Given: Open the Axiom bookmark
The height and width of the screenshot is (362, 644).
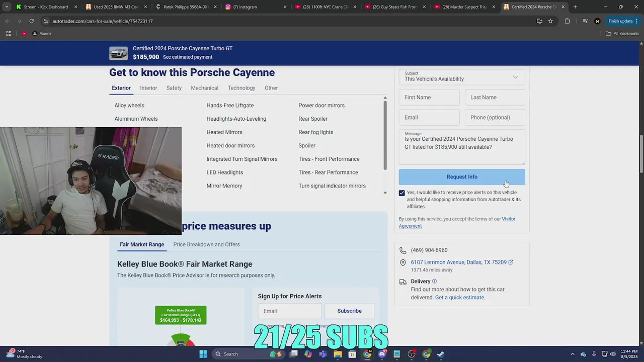Looking at the screenshot, I should 42,34.
